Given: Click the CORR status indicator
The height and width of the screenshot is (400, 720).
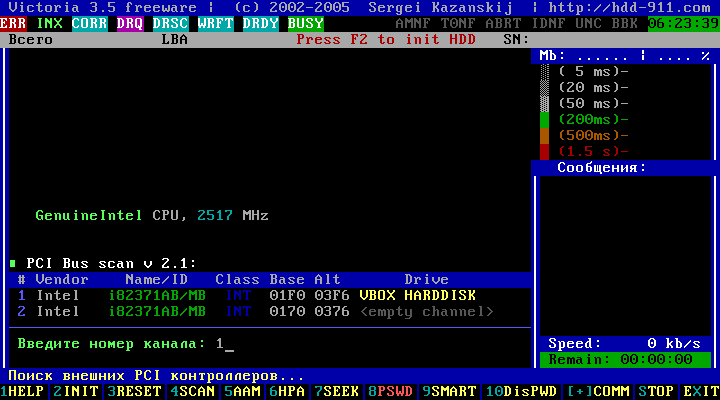Looking at the screenshot, I should coord(90,23).
